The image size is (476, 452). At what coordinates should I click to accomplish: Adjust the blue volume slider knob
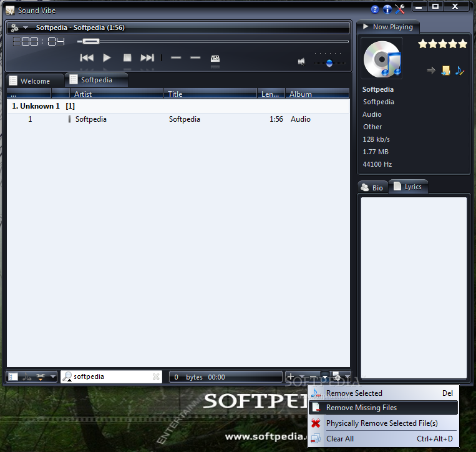329,63
